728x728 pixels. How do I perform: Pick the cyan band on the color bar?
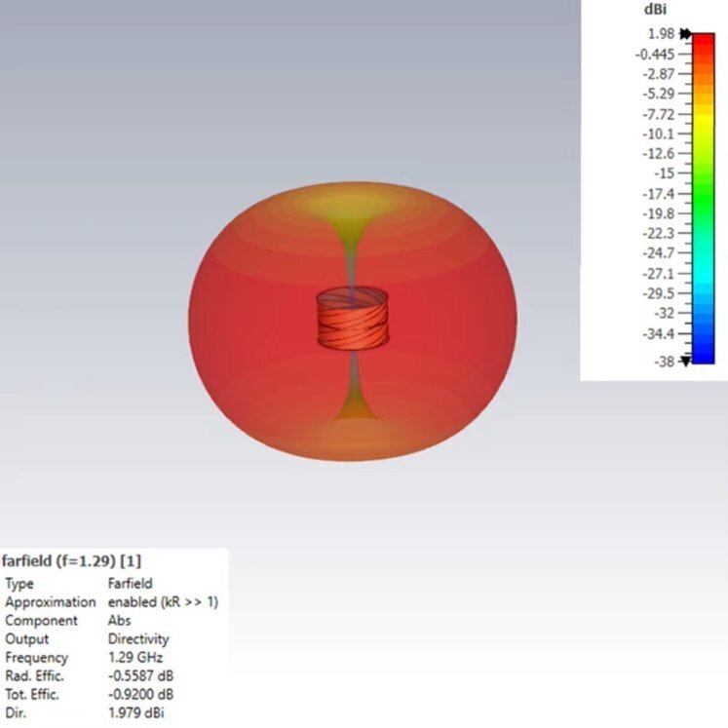[x=704, y=285]
